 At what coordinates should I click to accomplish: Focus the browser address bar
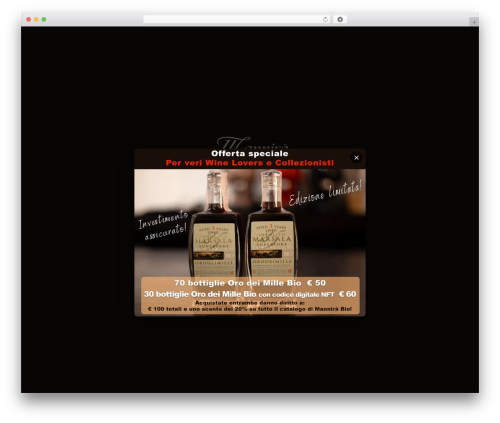(237, 19)
